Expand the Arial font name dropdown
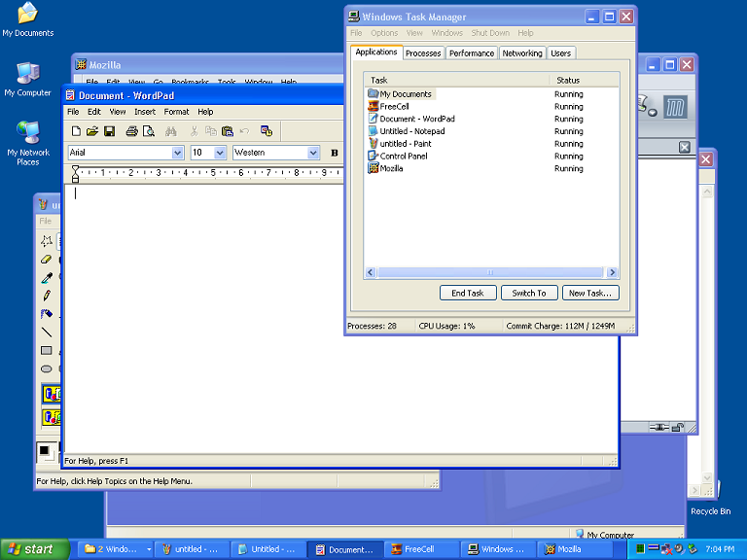The image size is (747, 560). tap(177, 153)
